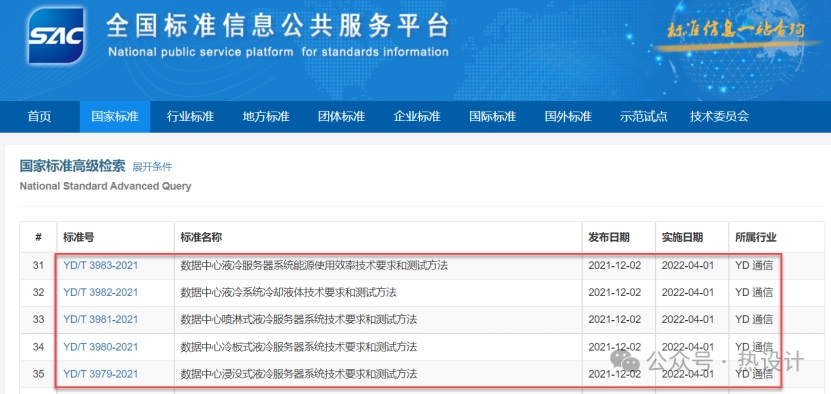The image size is (831, 394).
Task: Open 地方标准 navigation item
Action: click(x=266, y=117)
